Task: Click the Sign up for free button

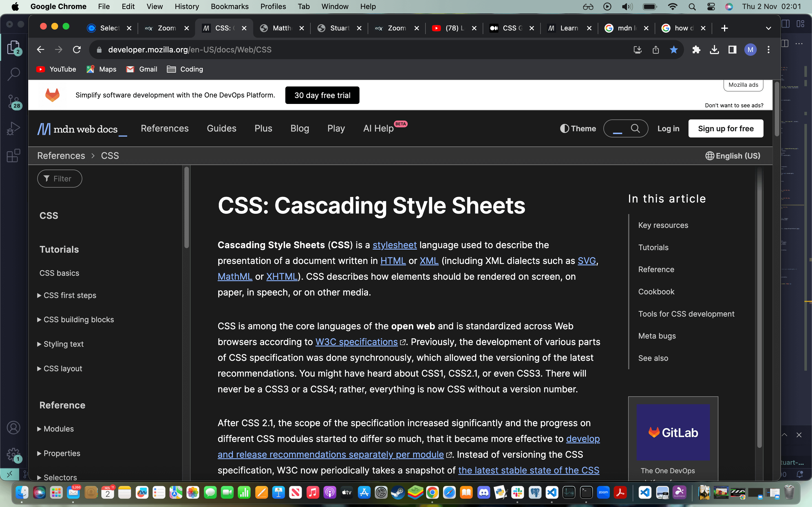Action: [725, 128]
